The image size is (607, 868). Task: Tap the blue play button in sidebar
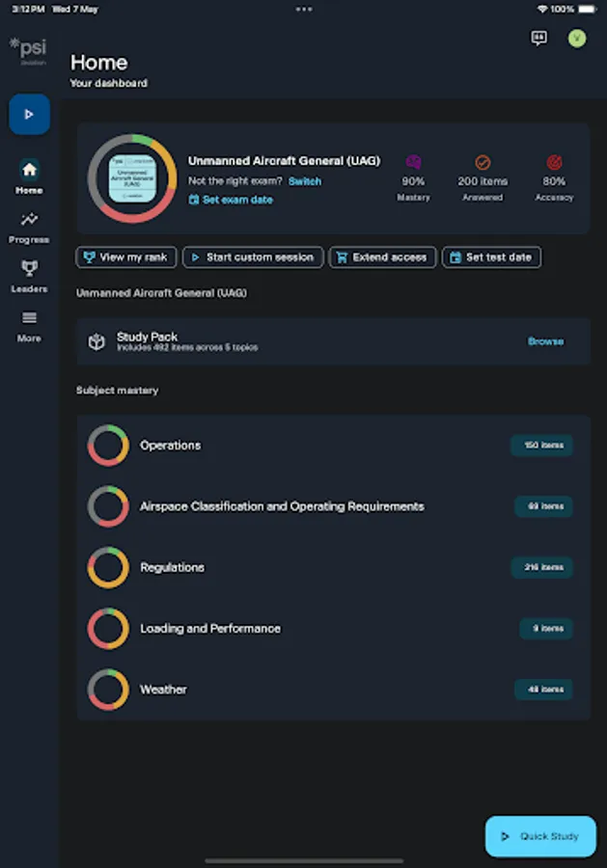(x=29, y=115)
